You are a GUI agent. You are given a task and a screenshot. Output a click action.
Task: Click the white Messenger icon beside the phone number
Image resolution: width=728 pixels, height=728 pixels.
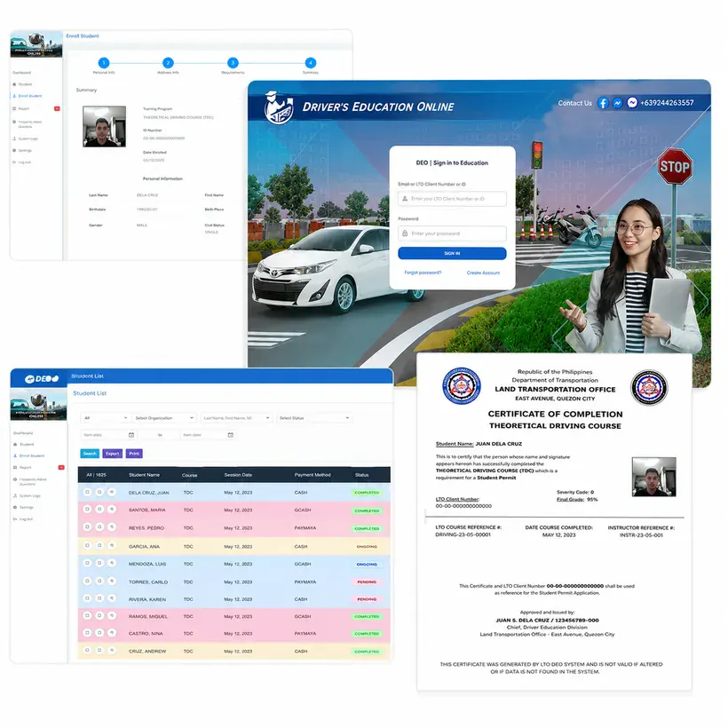632,103
